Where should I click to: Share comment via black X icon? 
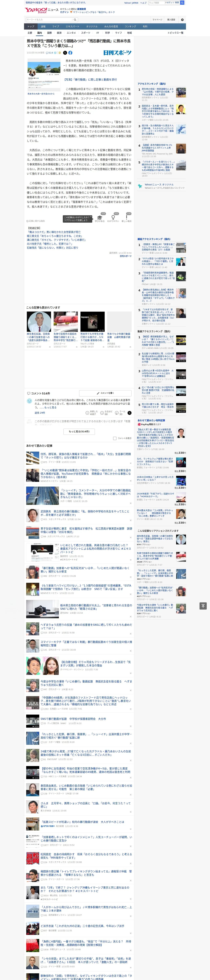[130, 413]
